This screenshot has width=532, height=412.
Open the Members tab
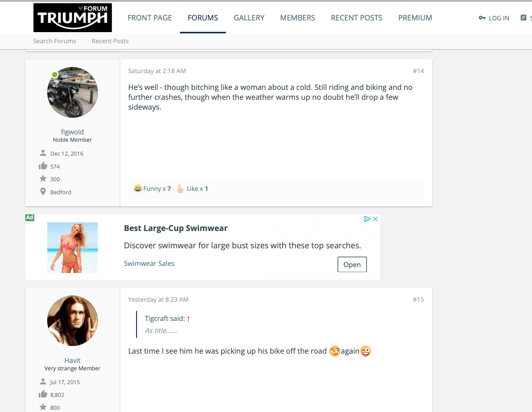coord(297,18)
